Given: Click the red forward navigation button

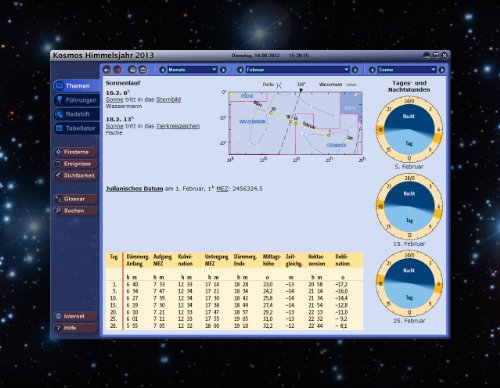Looking at the screenshot, I should (117, 70).
